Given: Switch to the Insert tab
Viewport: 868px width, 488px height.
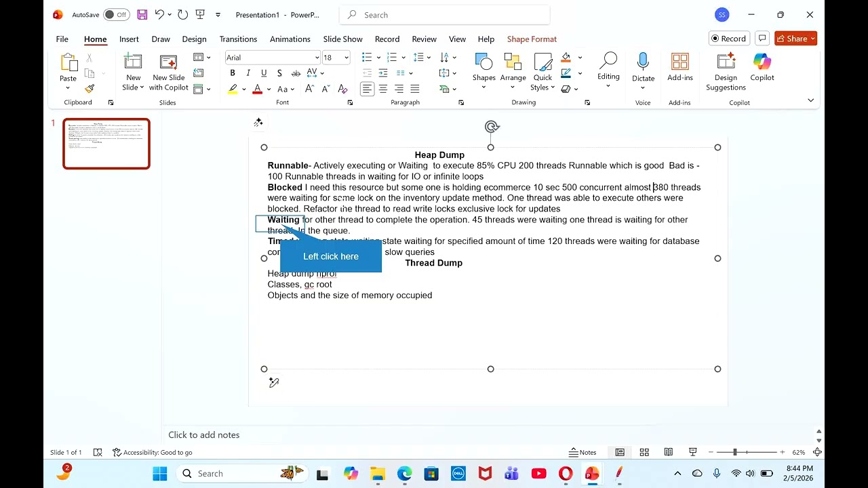Looking at the screenshot, I should [129, 39].
